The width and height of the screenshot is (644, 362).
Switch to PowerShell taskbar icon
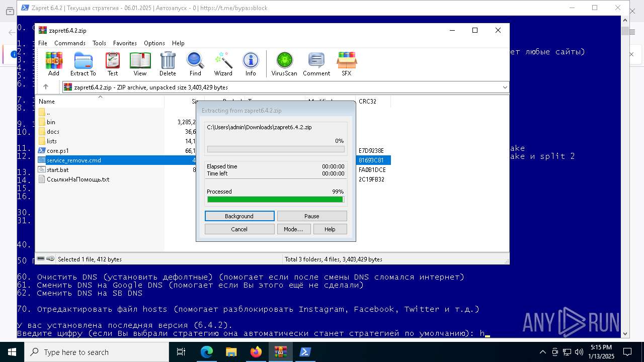305,352
